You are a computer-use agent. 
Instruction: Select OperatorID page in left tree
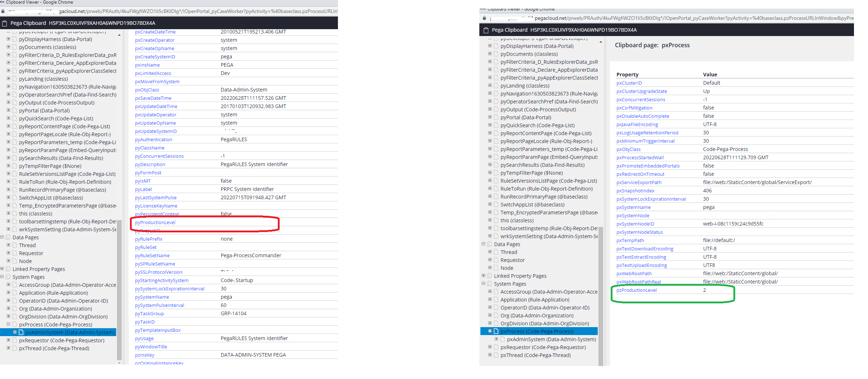click(63, 301)
